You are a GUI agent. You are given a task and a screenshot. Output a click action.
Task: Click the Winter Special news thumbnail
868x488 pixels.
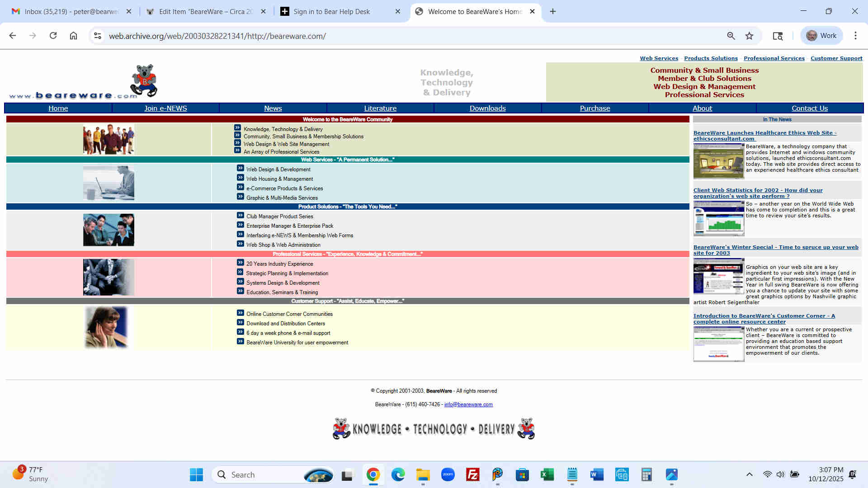tap(719, 276)
